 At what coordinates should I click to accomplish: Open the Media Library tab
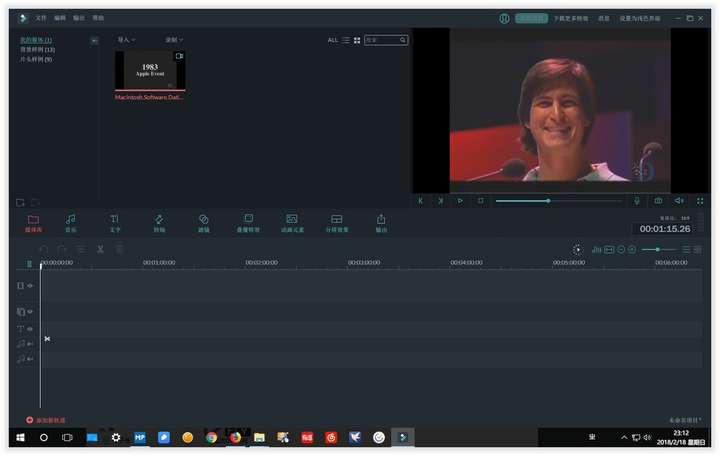click(34, 223)
